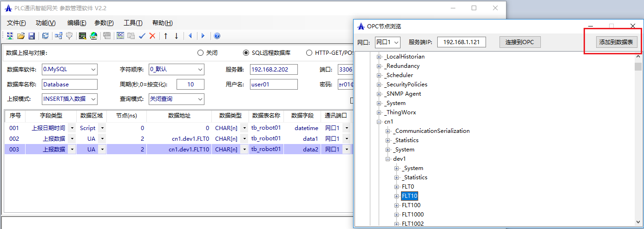Click the open folder toolbar icon
The width and height of the screenshot is (644, 229).
pos(21,36)
